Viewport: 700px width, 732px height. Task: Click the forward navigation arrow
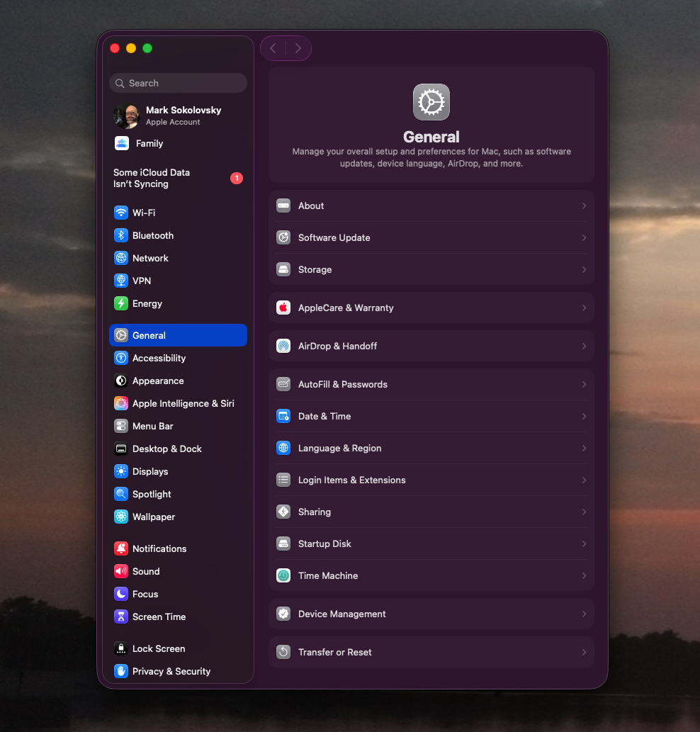(x=298, y=48)
